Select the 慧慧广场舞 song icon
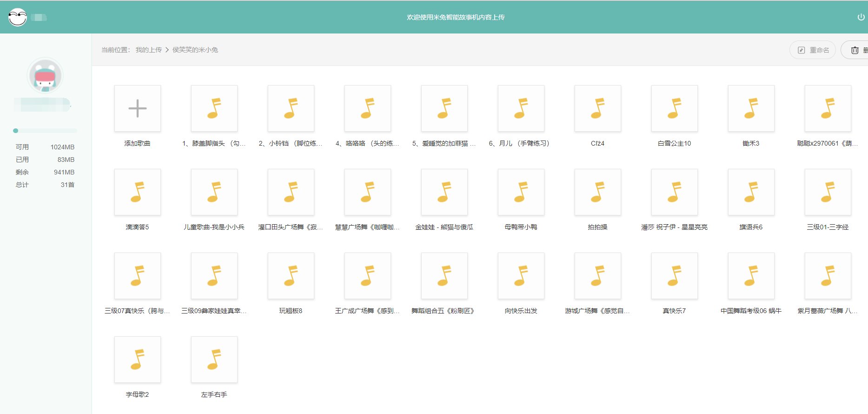This screenshot has height=414, width=868. 368,192
